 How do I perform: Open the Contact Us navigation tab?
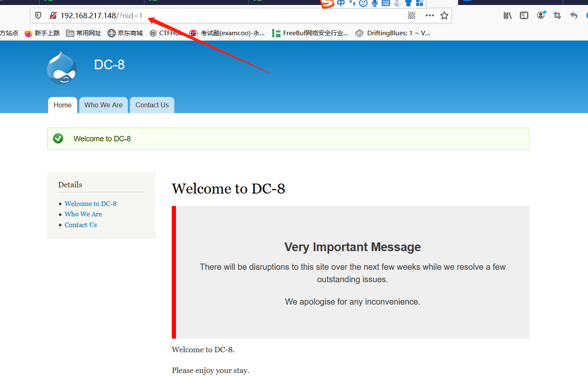(152, 105)
